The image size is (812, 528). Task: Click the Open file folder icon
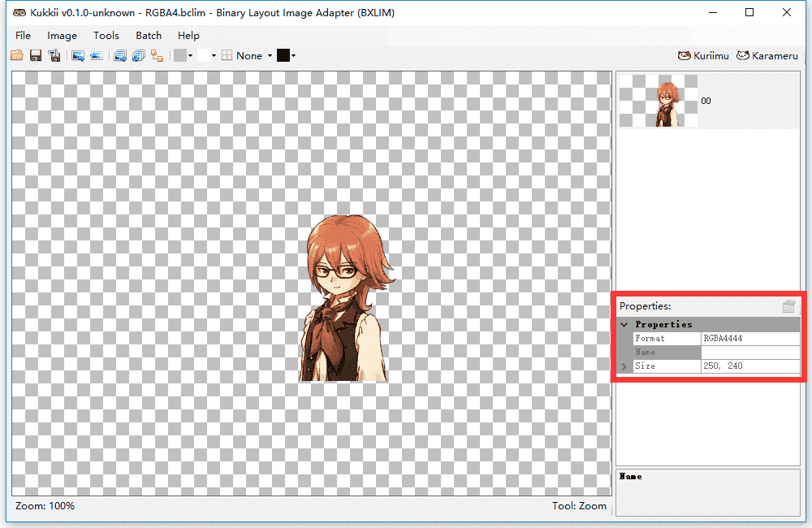(x=16, y=55)
